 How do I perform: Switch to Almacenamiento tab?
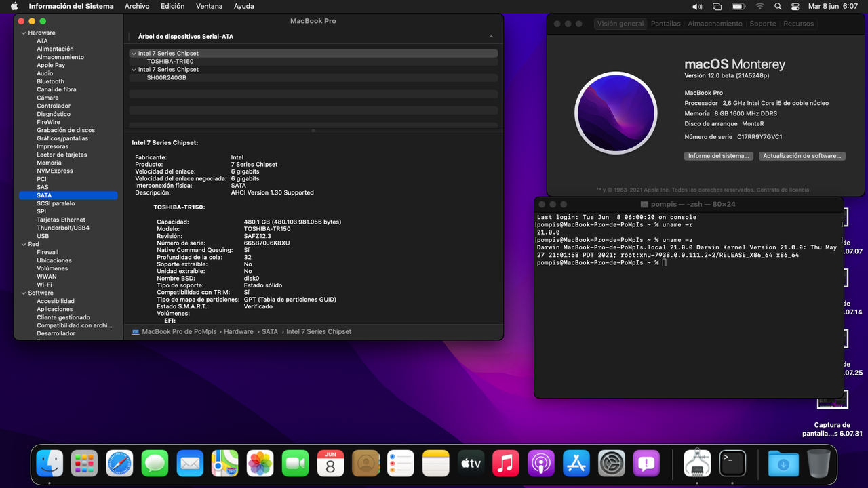[715, 24]
